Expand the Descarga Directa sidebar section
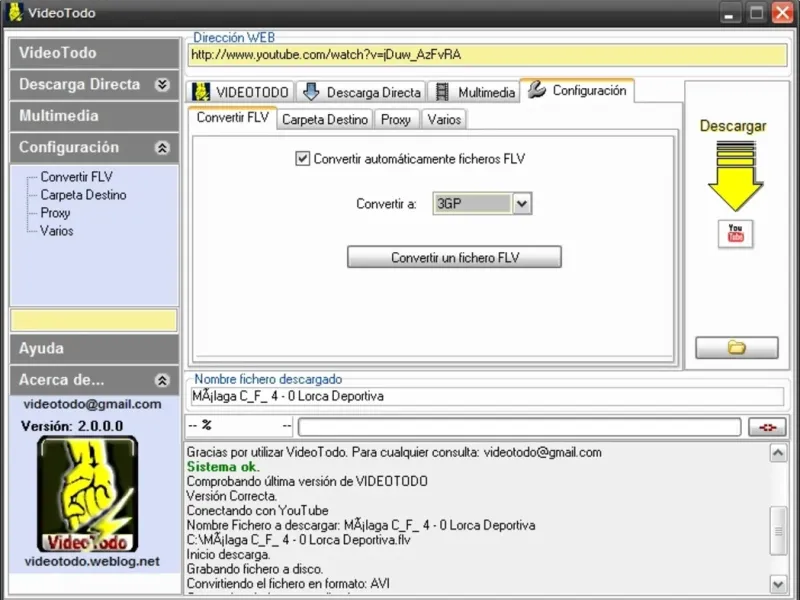Screen dimensions: 800x600 point(162,85)
